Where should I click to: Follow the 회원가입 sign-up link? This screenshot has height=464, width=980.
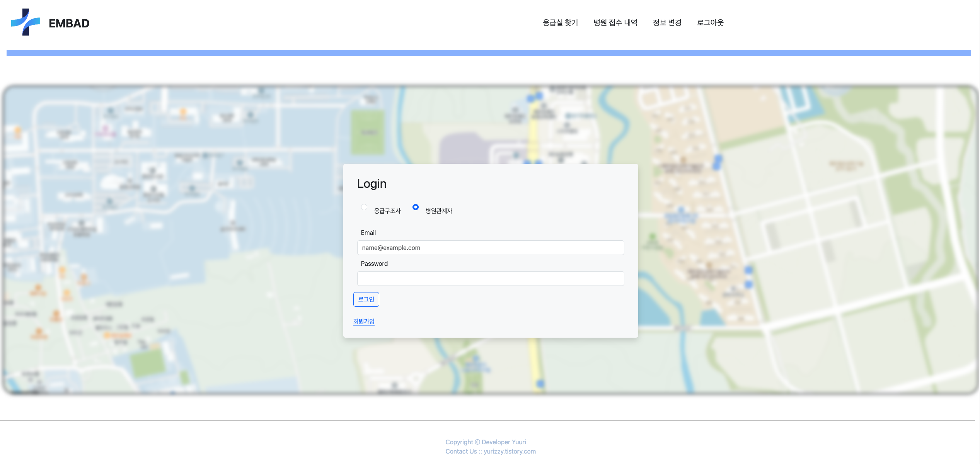[x=364, y=321]
